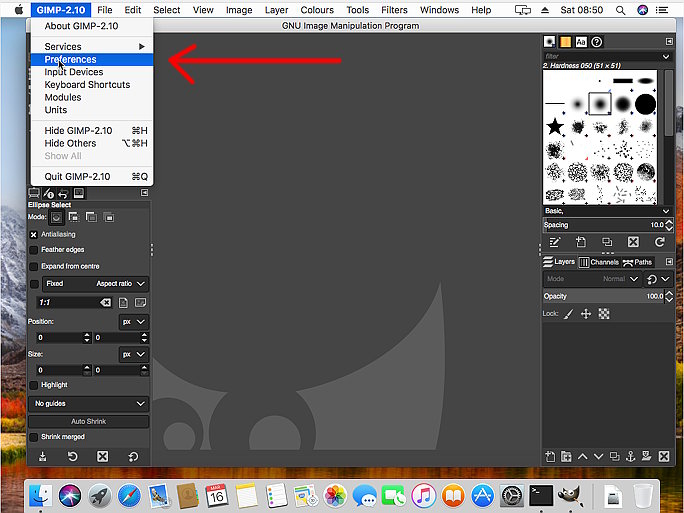The width and height of the screenshot is (684, 513).
Task: Select Intersect with selection mode icon
Action: [x=109, y=217]
